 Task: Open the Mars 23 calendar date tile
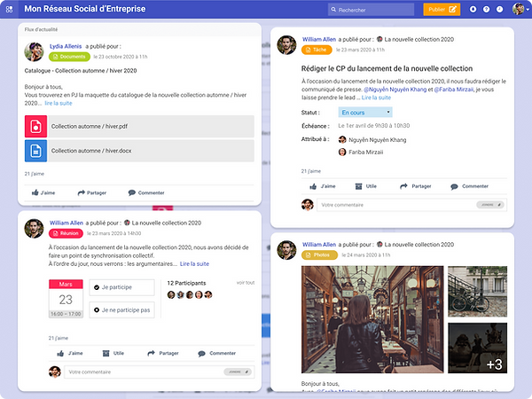point(66,299)
